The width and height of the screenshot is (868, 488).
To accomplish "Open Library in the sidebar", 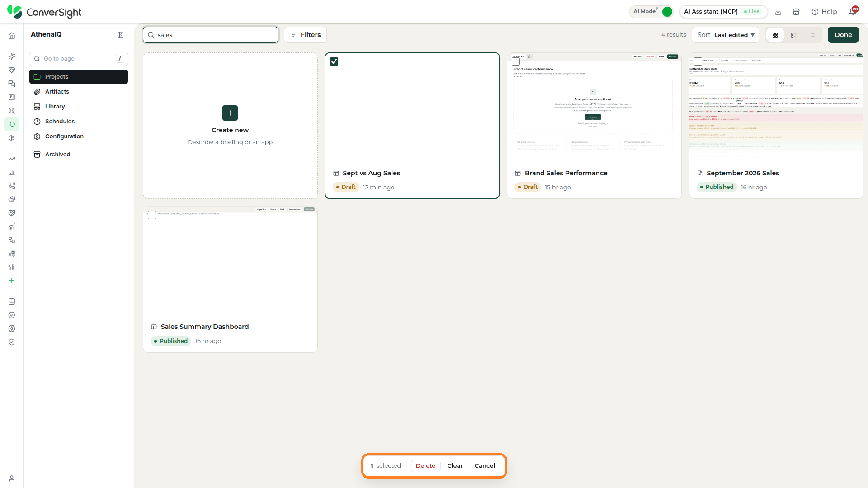I will pos(79,107).
